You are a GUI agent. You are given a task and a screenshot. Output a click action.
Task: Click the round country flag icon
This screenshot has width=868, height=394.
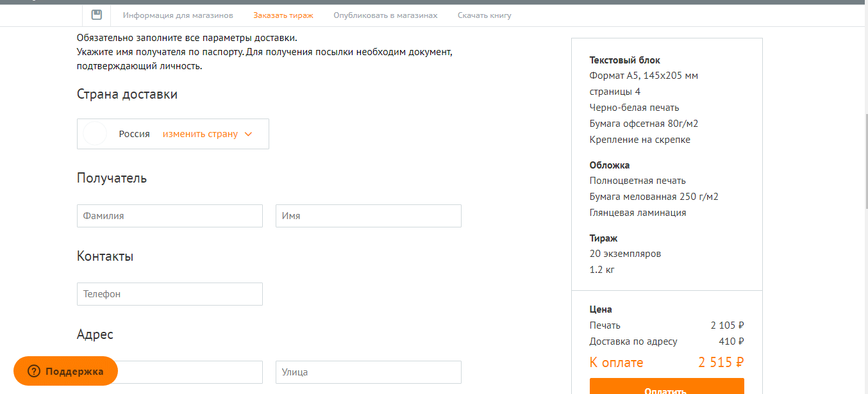pos(95,134)
